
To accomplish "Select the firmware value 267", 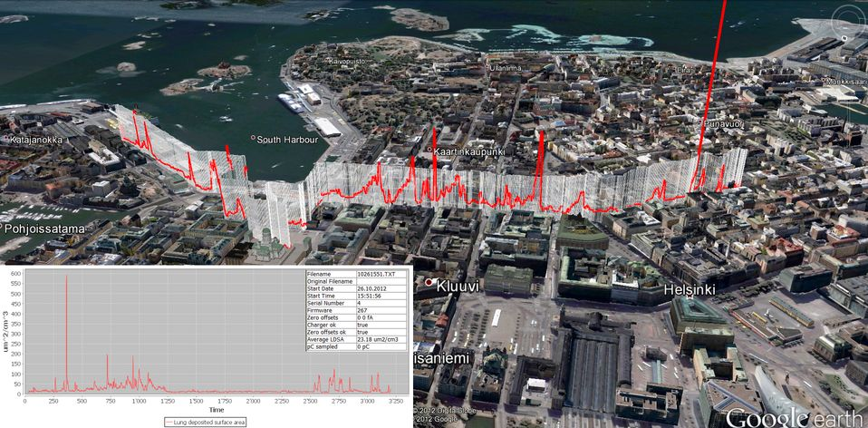I will tap(362, 311).
